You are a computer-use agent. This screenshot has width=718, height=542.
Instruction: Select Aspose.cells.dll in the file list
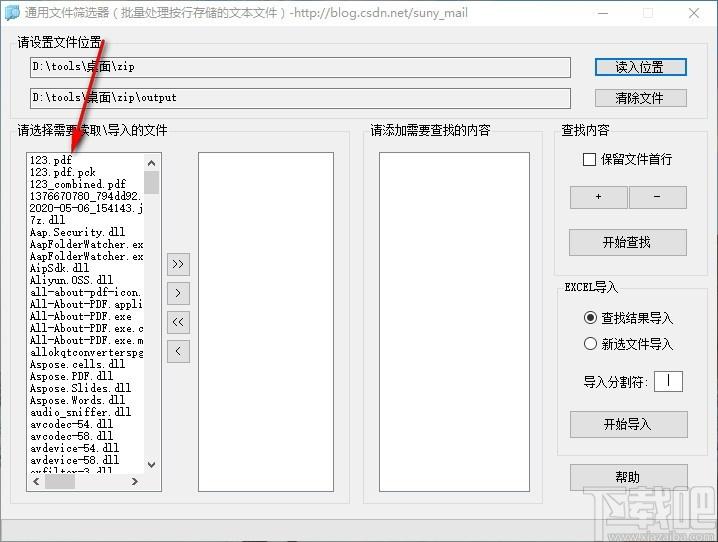click(x=77, y=364)
